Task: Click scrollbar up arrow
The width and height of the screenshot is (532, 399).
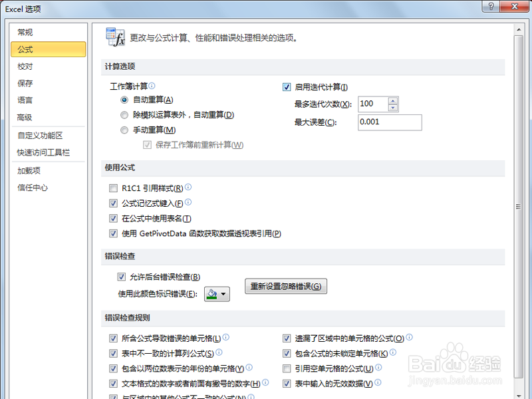Action: pos(519,29)
